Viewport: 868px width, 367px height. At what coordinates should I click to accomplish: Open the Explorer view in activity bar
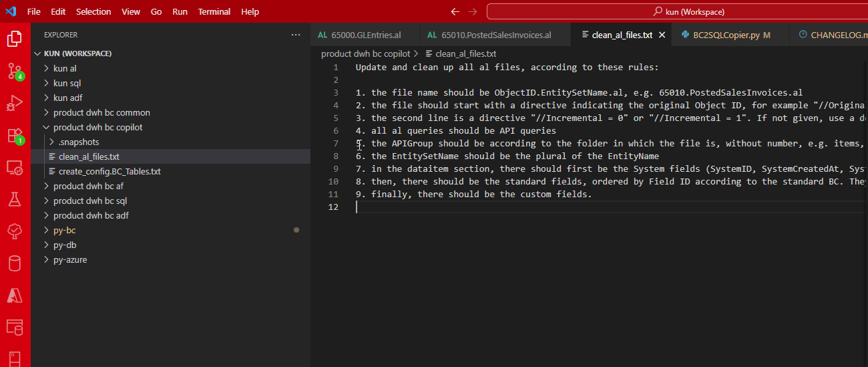(15, 39)
